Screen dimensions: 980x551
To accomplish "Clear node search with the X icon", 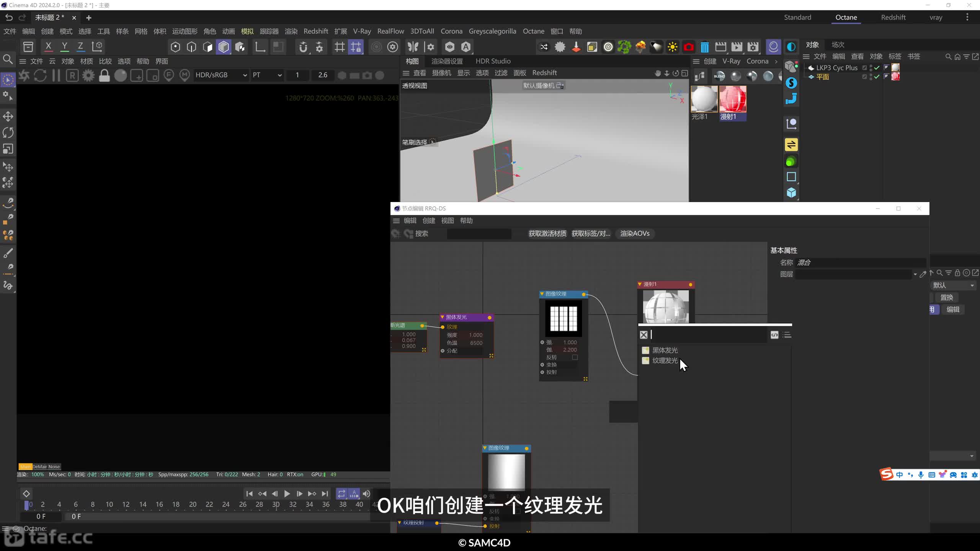I will (644, 335).
